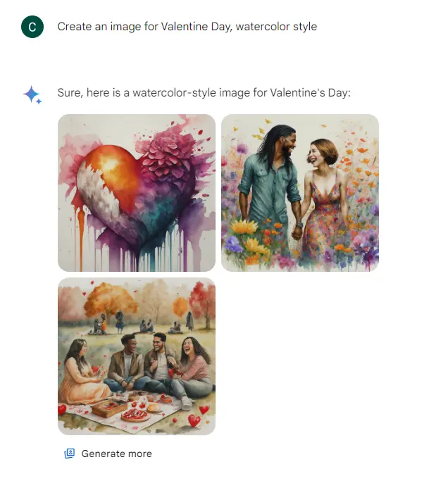Viewport: 448px width, 481px height.
Task: Select the 'Generate more' button label
Action: coord(117,454)
